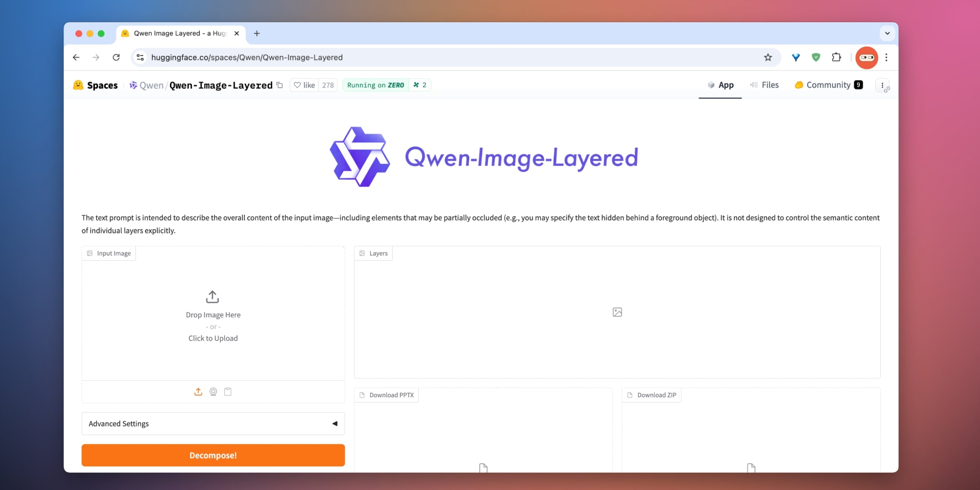Image resolution: width=980 pixels, height=490 pixels.
Task: Click the Hugging Face Spaces emoji logo
Action: pos(78,85)
